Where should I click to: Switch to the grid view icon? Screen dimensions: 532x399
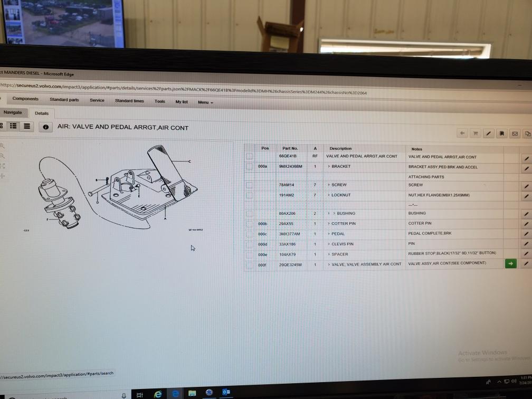pos(2,126)
